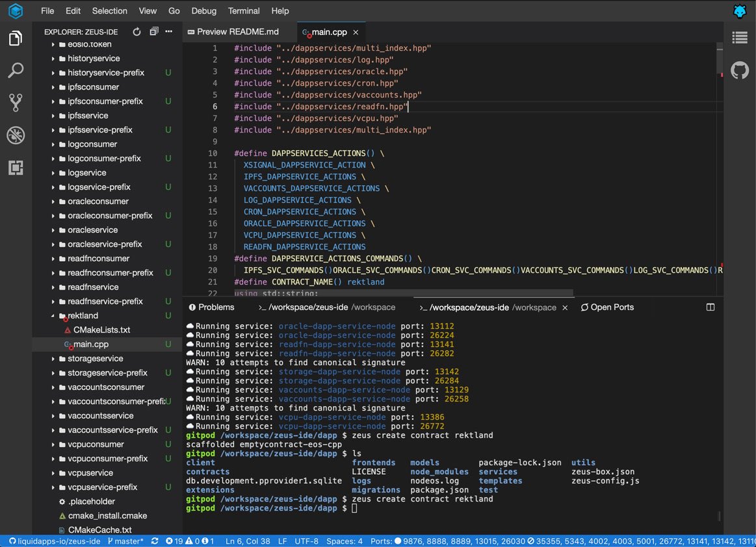Switch to the Preview README.md tab

237,32
